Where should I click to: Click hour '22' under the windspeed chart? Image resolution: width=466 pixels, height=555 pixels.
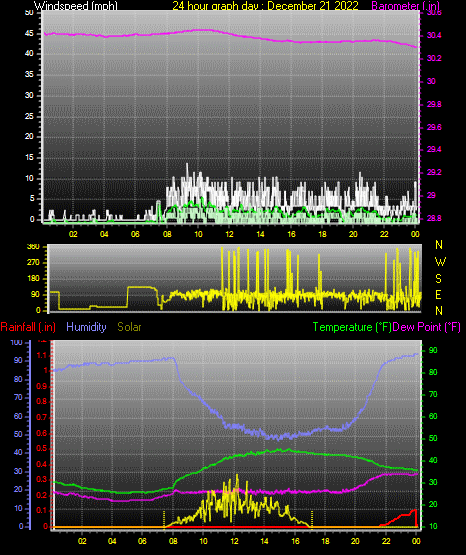[384, 234]
